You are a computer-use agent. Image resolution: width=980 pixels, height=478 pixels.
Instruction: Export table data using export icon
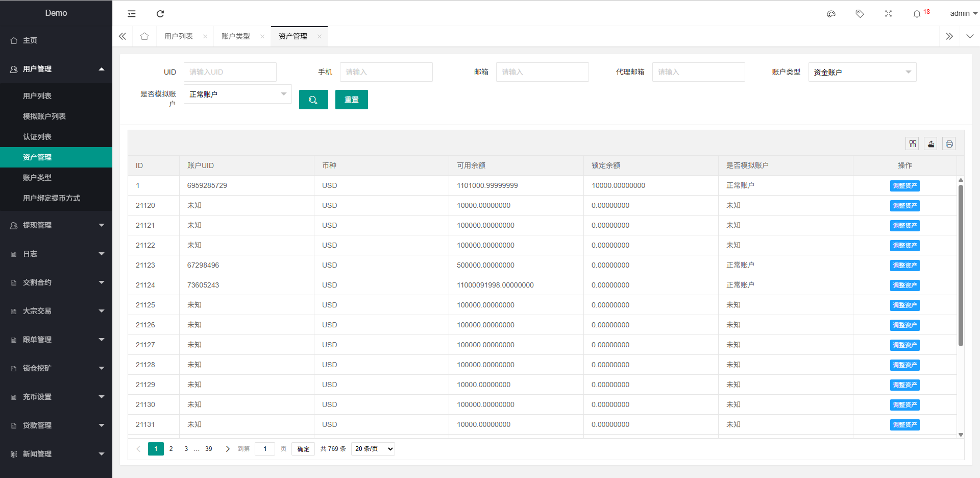coord(931,144)
